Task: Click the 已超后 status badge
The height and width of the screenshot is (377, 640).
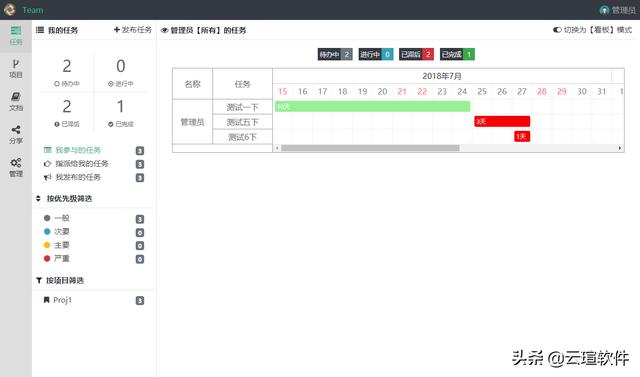Action: click(x=416, y=54)
